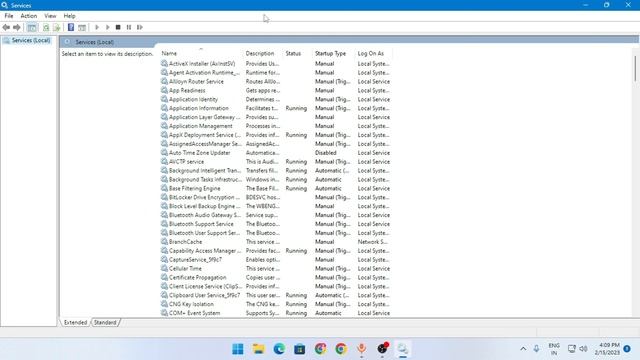Click the gear icon beside Cellular Time
Image resolution: width=640 pixels, height=360 pixels.
tap(164, 268)
